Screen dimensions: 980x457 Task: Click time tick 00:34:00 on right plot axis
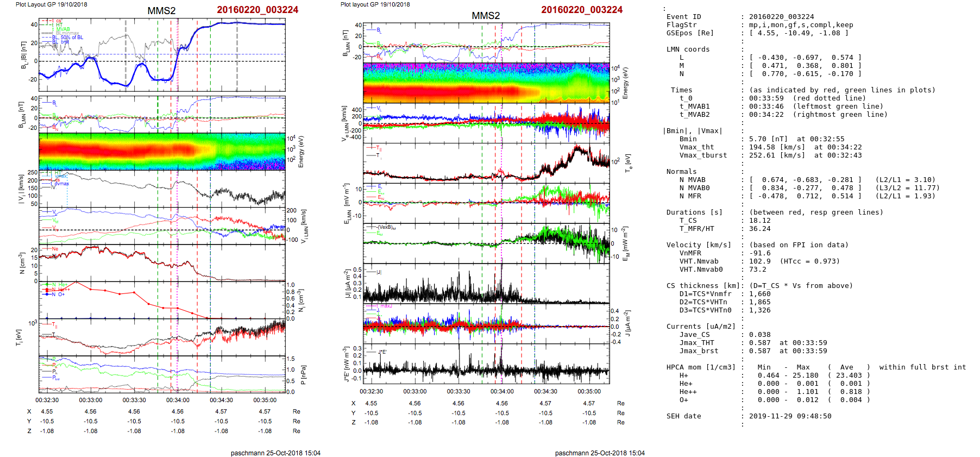(x=502, y=391)
